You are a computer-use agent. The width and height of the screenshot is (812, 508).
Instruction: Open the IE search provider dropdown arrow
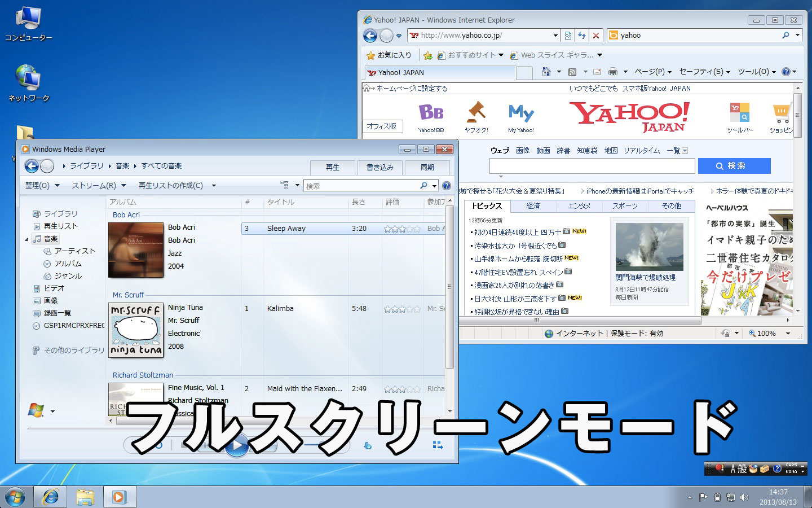tap(797, 35)
